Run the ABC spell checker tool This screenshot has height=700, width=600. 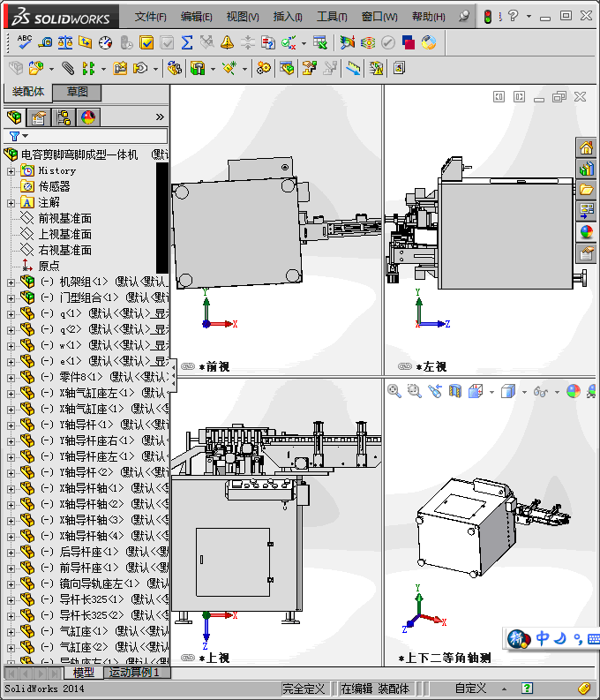click(24, 42)
